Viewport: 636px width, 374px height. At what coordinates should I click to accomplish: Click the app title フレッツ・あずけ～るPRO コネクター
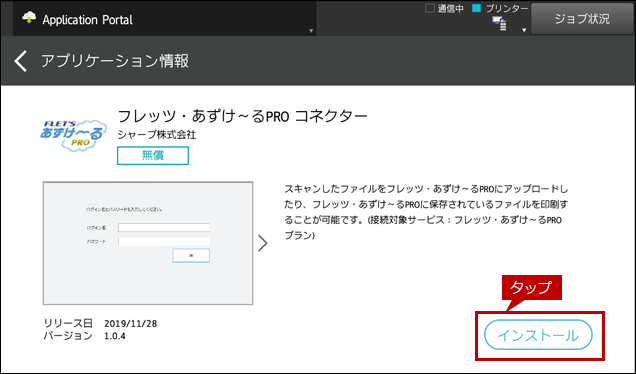pos(243,116)
